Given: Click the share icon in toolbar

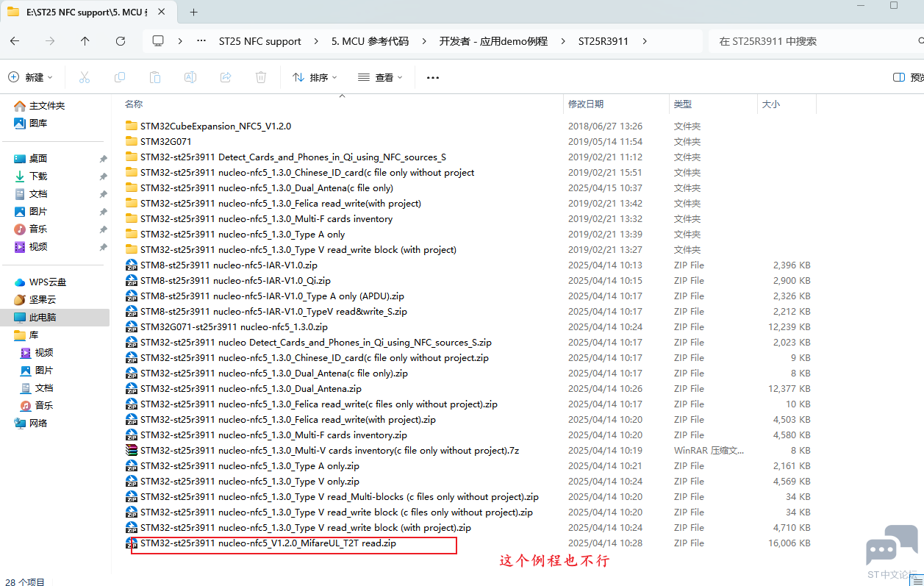Looking at the screenshot, I should pos(226,77).
